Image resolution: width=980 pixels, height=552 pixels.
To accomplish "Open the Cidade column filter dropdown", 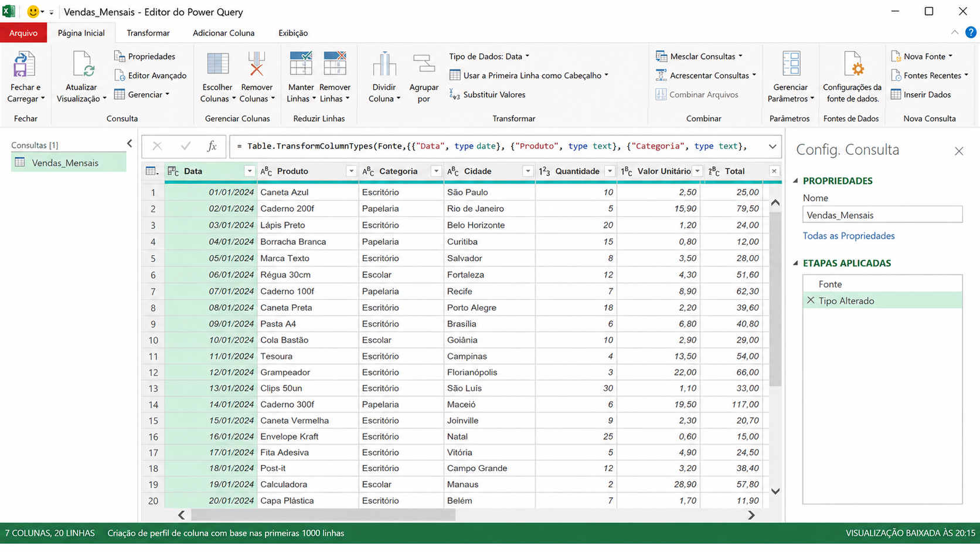I will coord(528,171).
